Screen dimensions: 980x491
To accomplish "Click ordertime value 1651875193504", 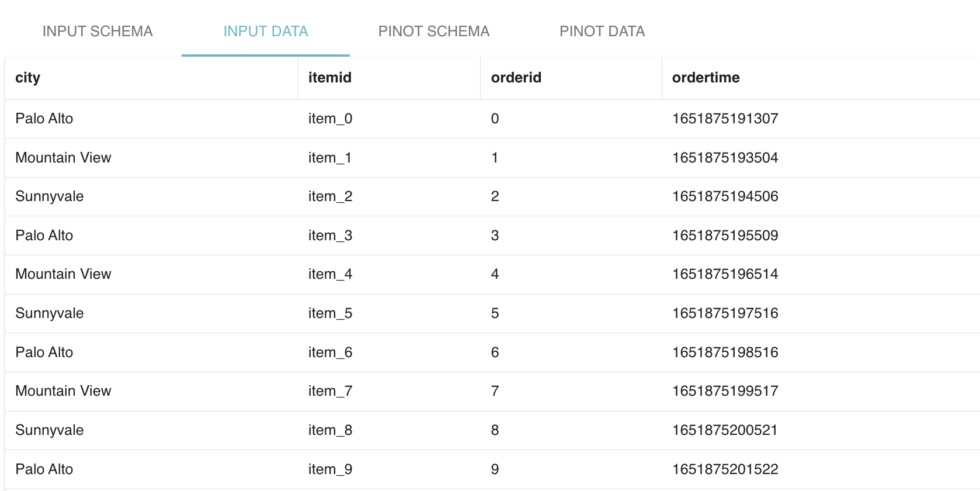I will 725,158.
